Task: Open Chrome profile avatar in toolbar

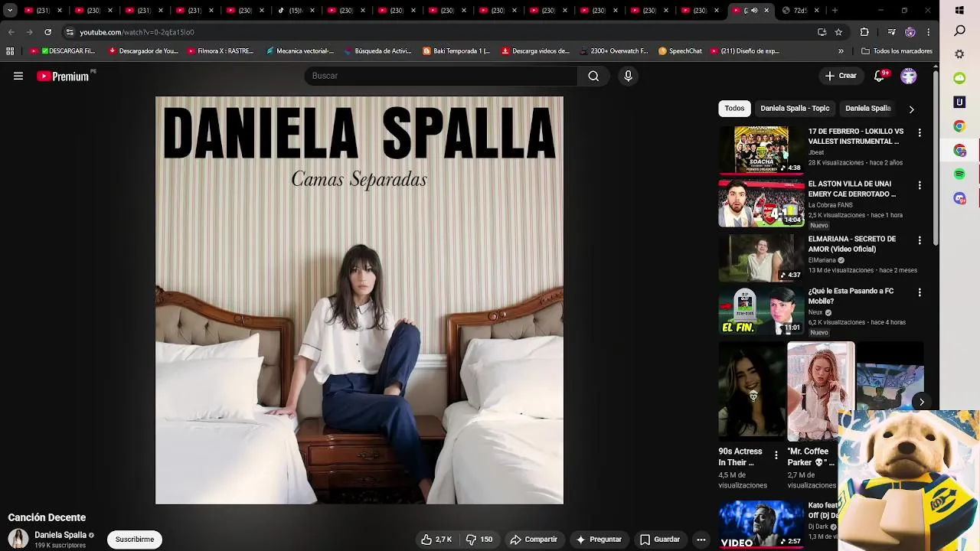Action: [x=910, y=32]
